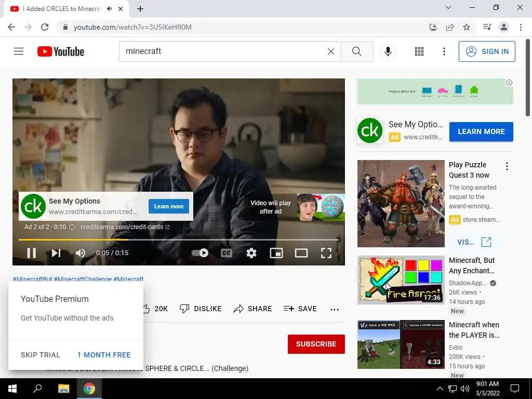532x399 pixels.
Task: Click the ad info icon beside Ad 2 of 2
Action: point(72,227)
